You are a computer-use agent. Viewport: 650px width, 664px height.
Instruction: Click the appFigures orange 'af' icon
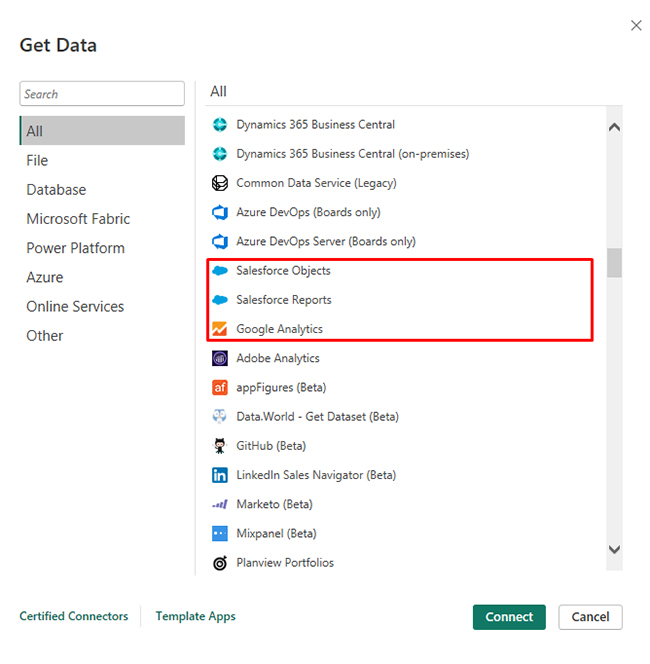pyautogui.click(x=219, y=387)
